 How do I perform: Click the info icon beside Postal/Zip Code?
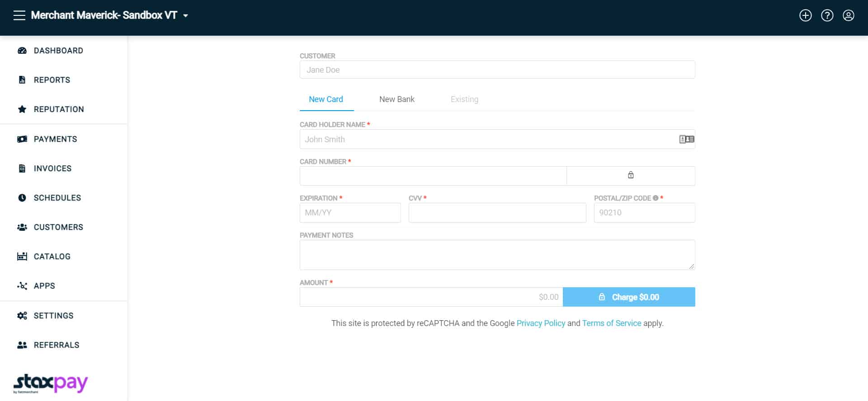coord(655,198)
